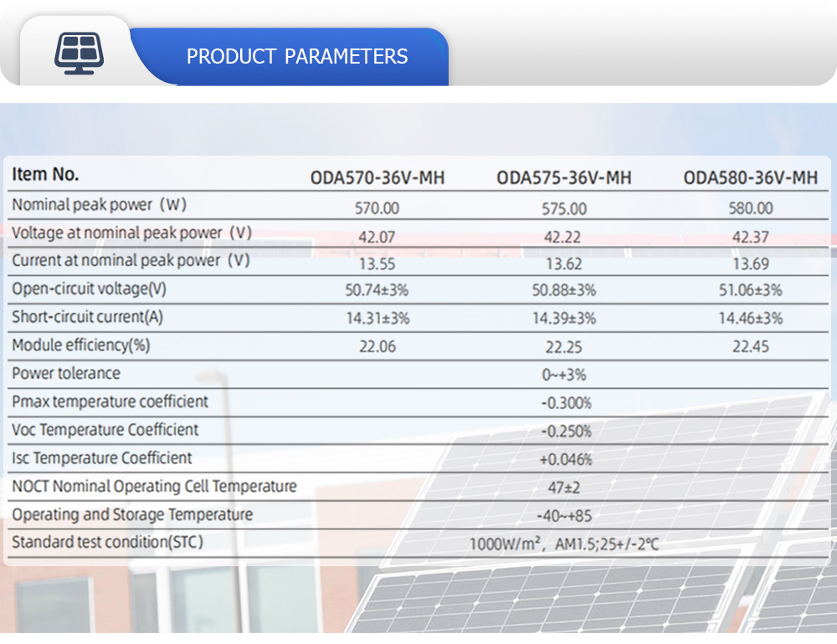Click "NOCT Nominal Operating Cell Temperature" label
This screenshot has width=837, height=644.
(154, 486)
